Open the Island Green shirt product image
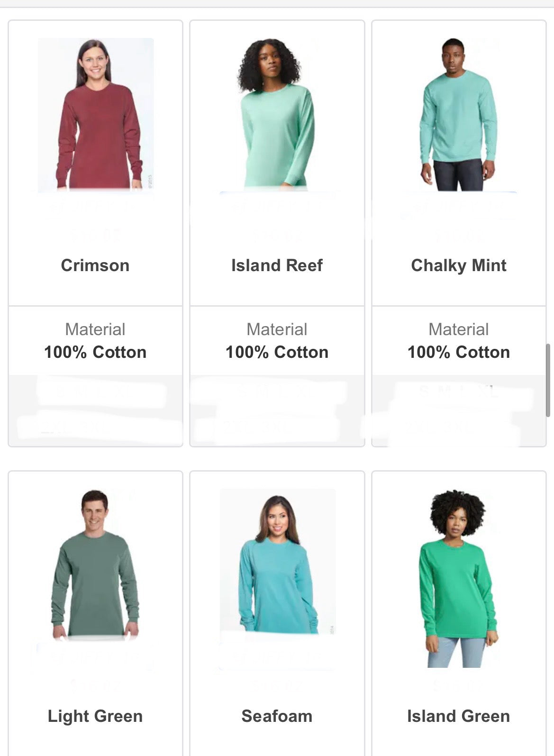 pos(459,578)
